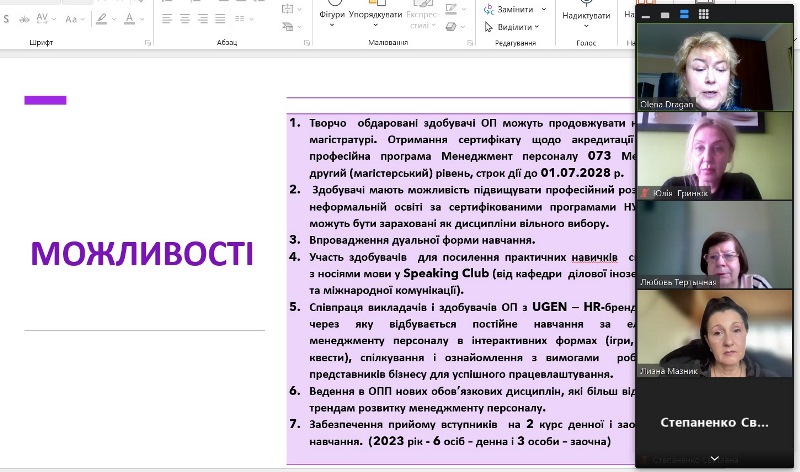Image resolution: width=800 pixels, height=472 pixels.
Task: Minimize the Zoom video panel strip
Action: (645, 15)
